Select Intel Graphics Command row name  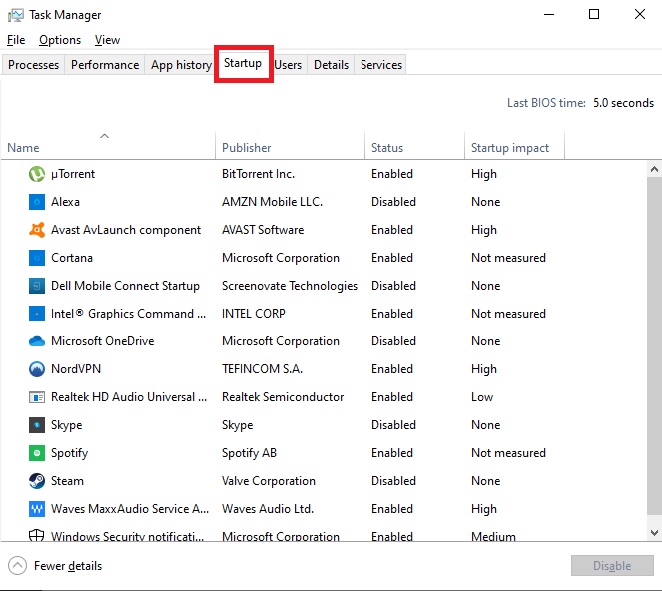128,314
